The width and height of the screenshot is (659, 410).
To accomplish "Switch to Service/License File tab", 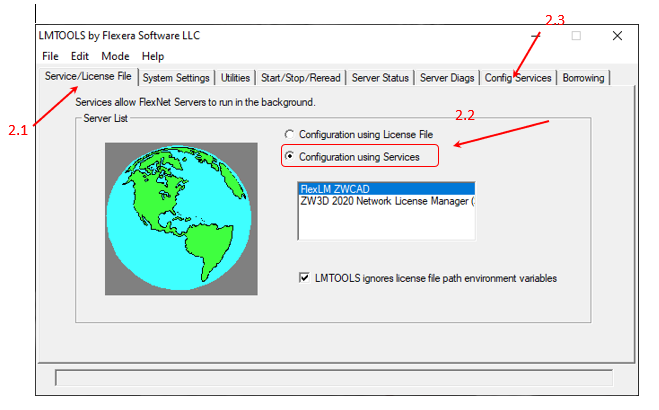I will pos(88,76).
